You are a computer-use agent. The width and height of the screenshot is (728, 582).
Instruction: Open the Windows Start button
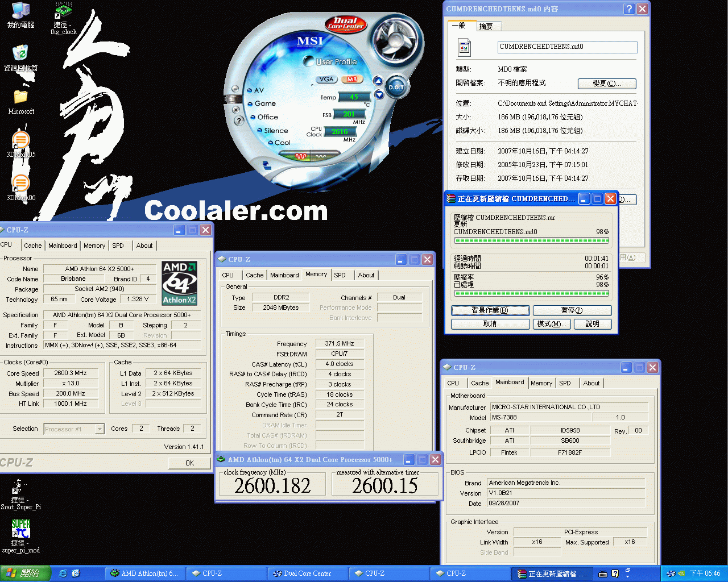pos(25,573)
